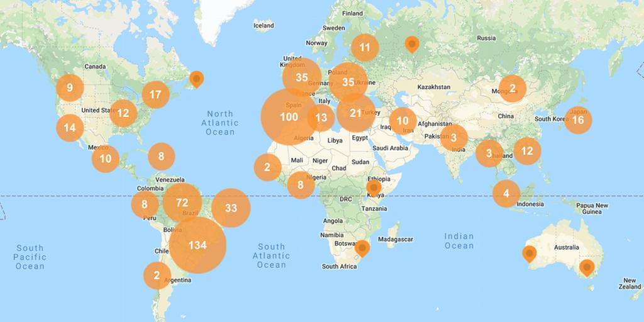Open the pin in southeastern Australia
Viewport: 644px width, 322px height.
pos(587,268)
